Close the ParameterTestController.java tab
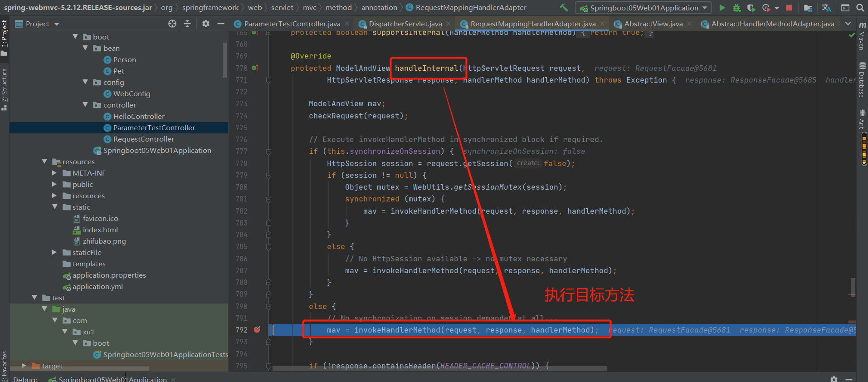This screenshot has width=868, height=382. pos(347,24)
